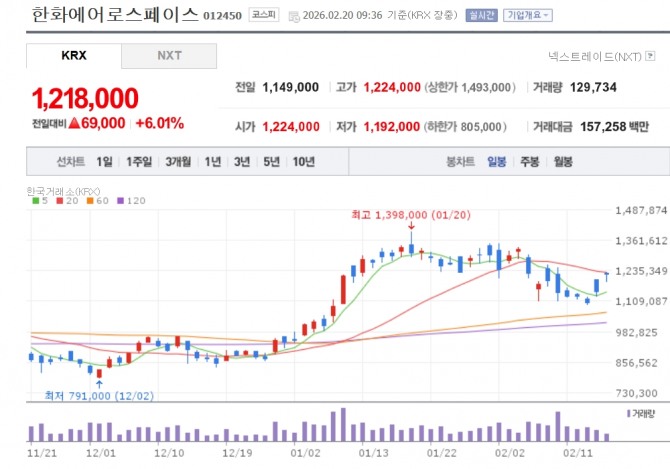Viewport: 670px width, 469px height.
Task: Switch to the NXT tab
Action: tap(169, 56)
